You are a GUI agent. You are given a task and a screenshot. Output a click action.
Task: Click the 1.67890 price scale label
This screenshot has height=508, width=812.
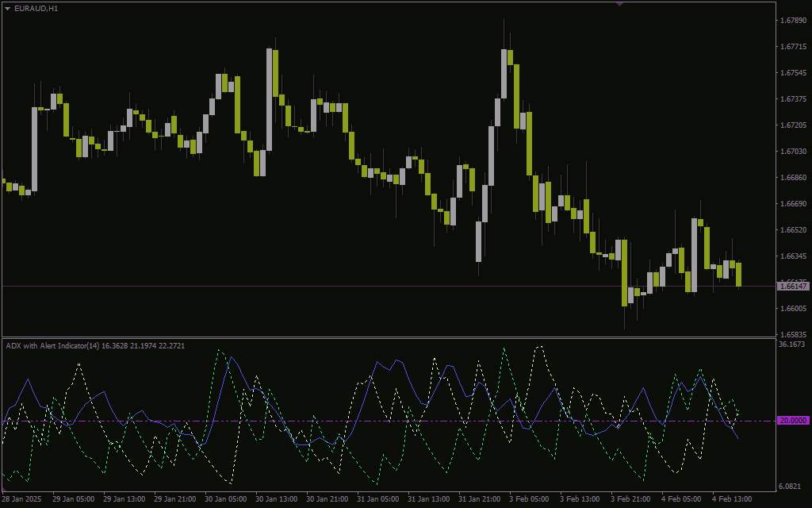coord(794,21)
